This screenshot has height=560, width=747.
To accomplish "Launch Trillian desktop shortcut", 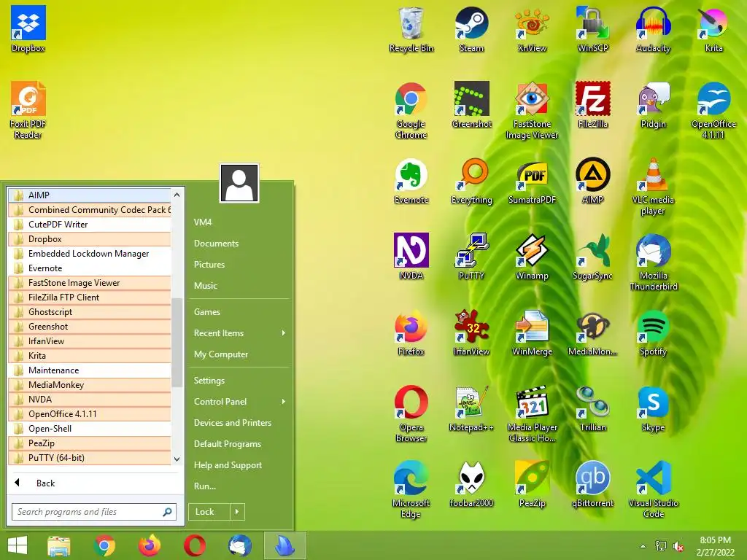I will tap(592, 408).
